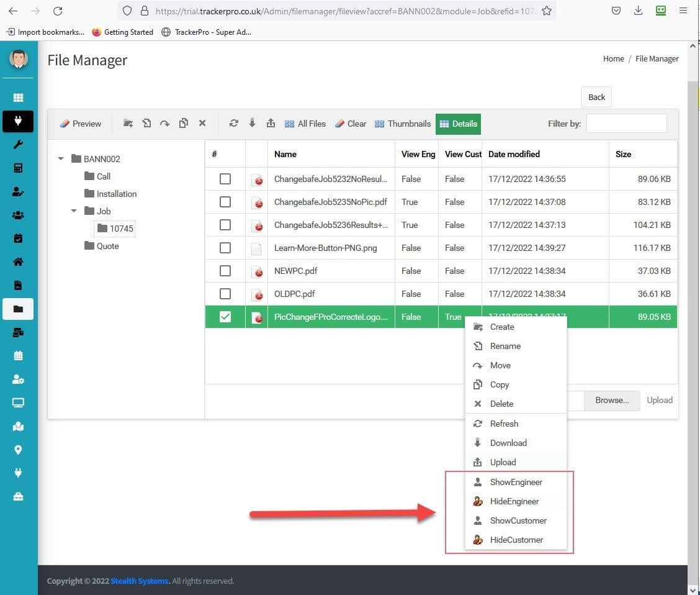This screenshot has height=595, width=700.
Task: Tick the checkbox for NEWPC.pdf
Action: [225, 271]
